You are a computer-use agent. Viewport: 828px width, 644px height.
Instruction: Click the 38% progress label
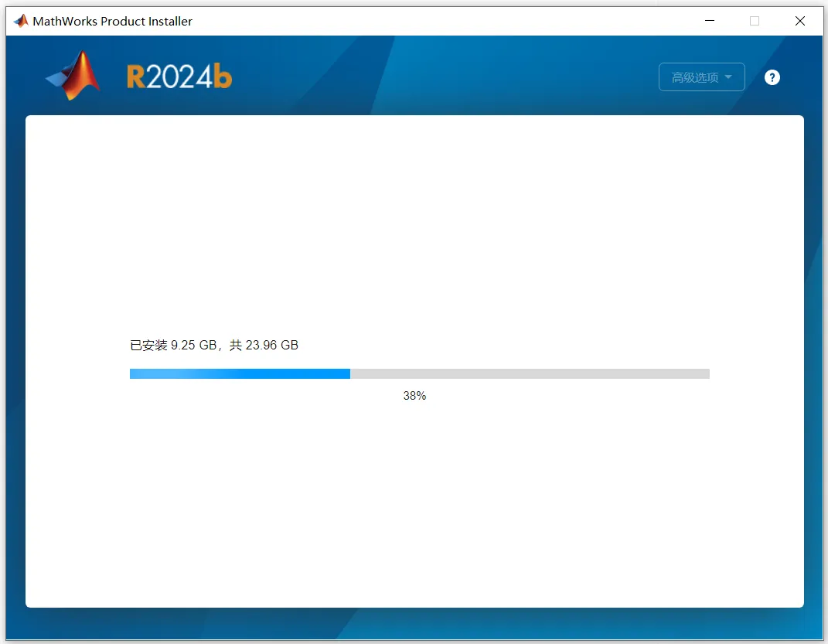414,396
